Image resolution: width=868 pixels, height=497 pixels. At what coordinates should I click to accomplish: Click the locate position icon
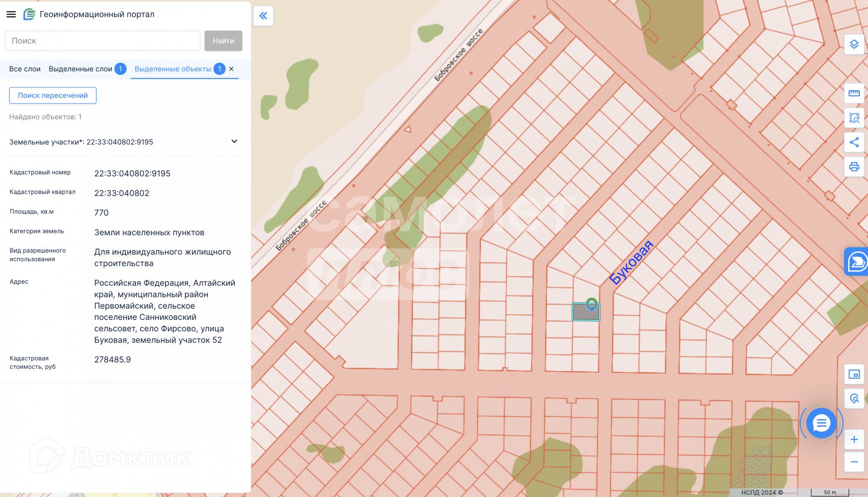(x=854, y=399)
